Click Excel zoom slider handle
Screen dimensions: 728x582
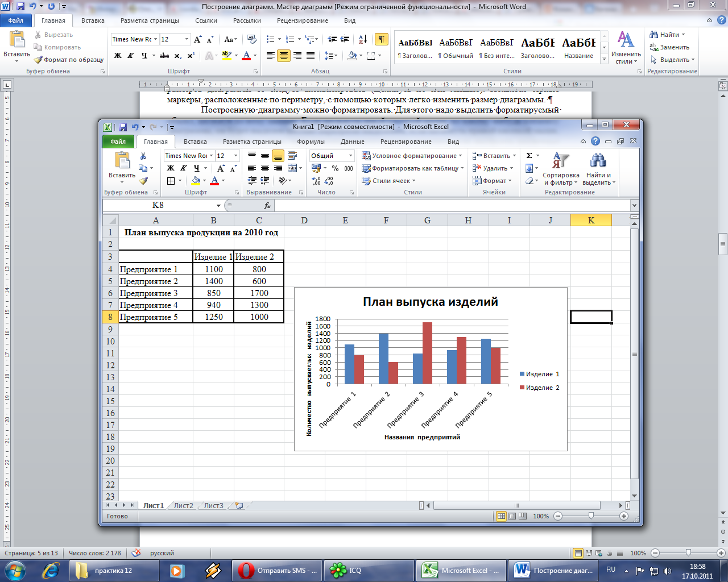click(x=591, y=516)
